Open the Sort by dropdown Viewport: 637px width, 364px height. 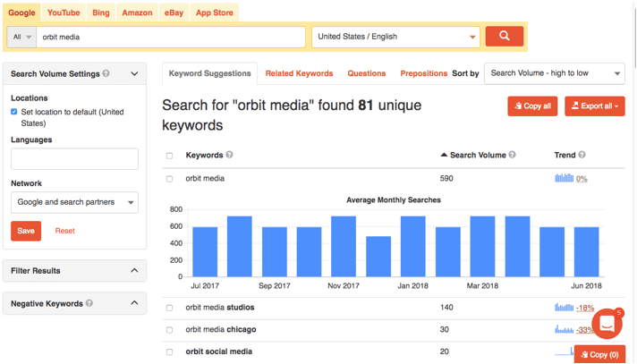pos(554,73)
